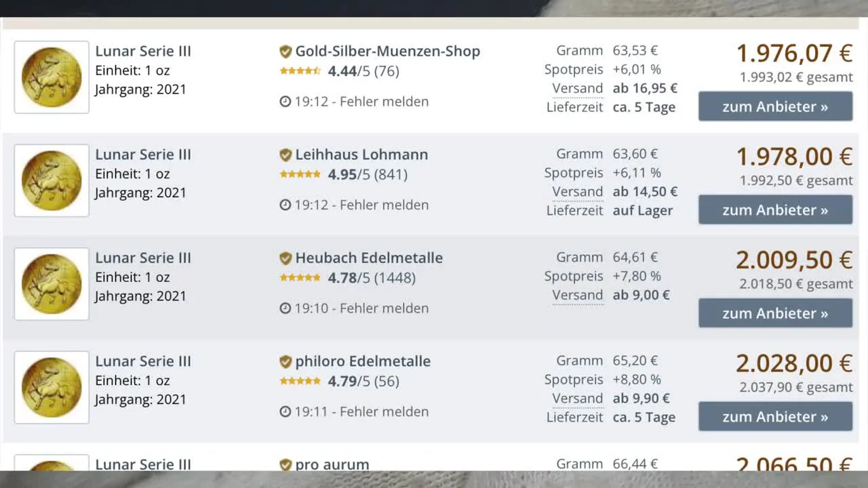
Task: Open Gold-Silber-Muenzen-Shop's "zum Anbieter" button
Action: 775,106
